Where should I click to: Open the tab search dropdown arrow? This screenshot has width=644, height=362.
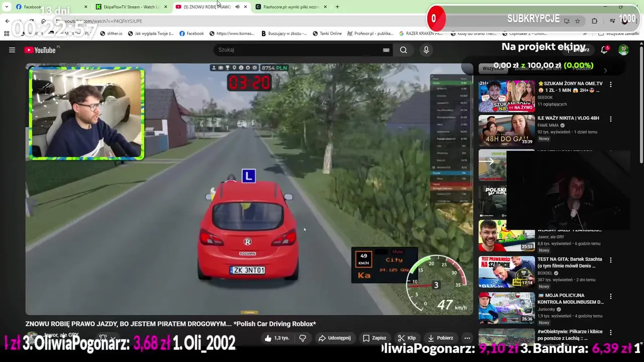coord(7,7)
